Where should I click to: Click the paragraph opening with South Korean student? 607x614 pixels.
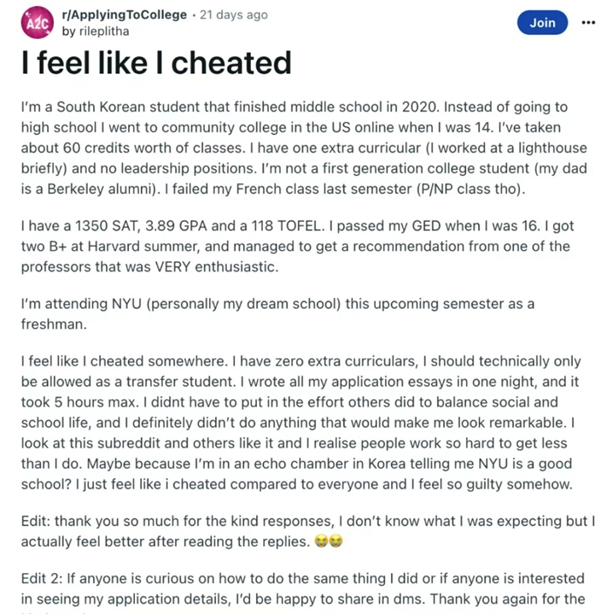tap(304, 148)
